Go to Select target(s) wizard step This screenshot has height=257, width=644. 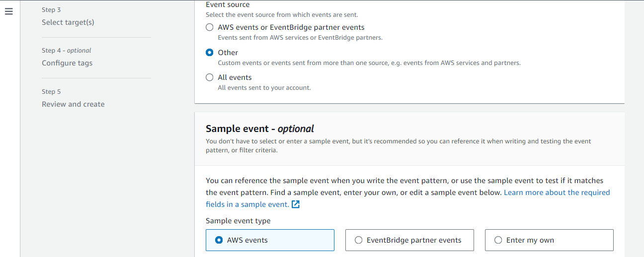tap(68, 22)
